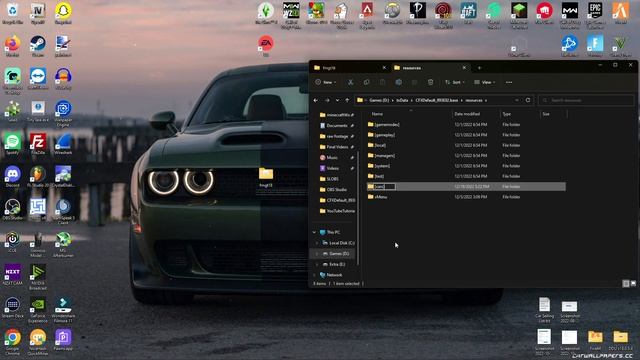This screenshot has height=360, width=640.
Task: Expand Local Disk (C:) tree node
Action: pos(317,243)
